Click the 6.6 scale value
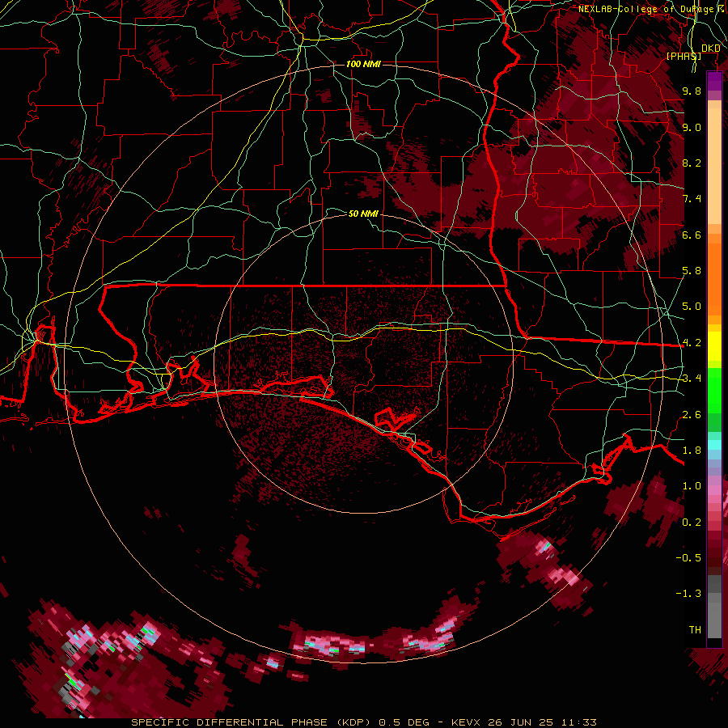This screenshot has height=728, width=728. (692, 235)
